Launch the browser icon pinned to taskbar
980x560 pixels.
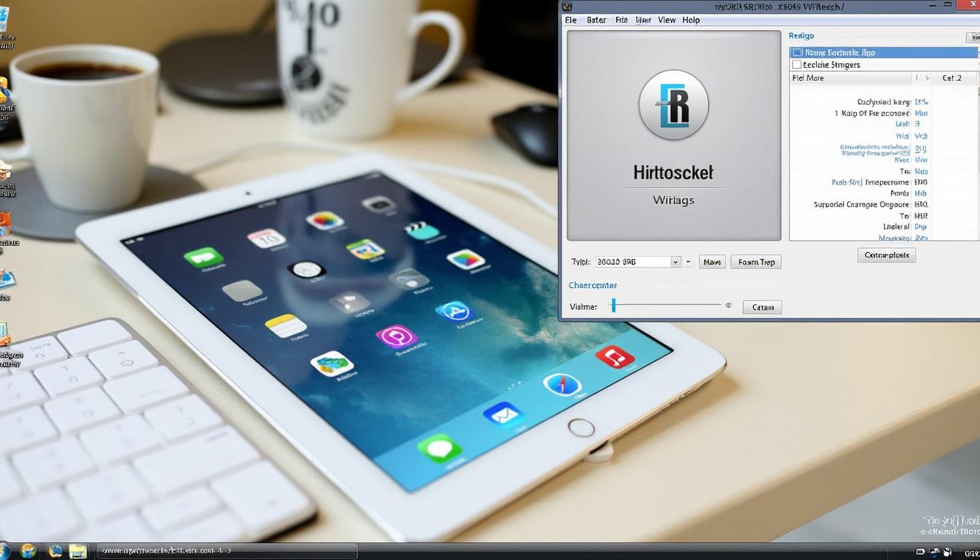coord(28,551)
